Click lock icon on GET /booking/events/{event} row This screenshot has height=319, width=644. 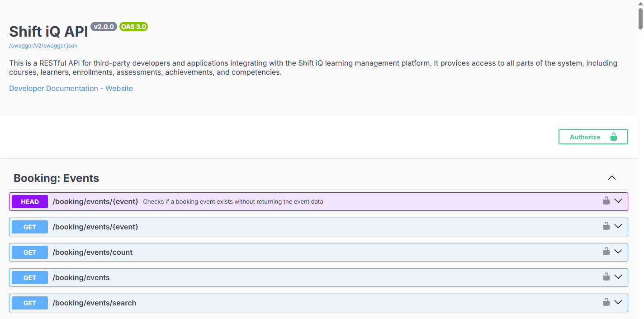point(606,226)
